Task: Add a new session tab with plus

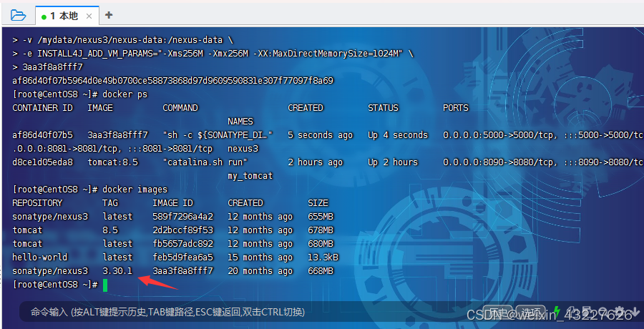Action: tap(109, 15)
